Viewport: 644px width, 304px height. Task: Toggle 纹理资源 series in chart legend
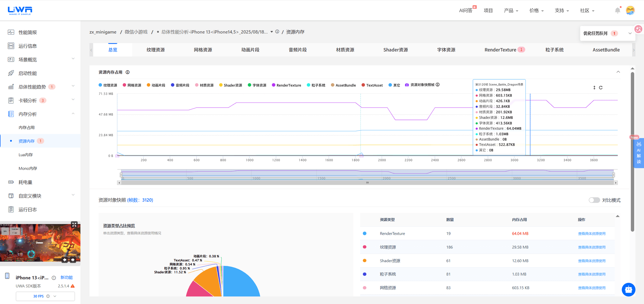[x=108, y=85]
